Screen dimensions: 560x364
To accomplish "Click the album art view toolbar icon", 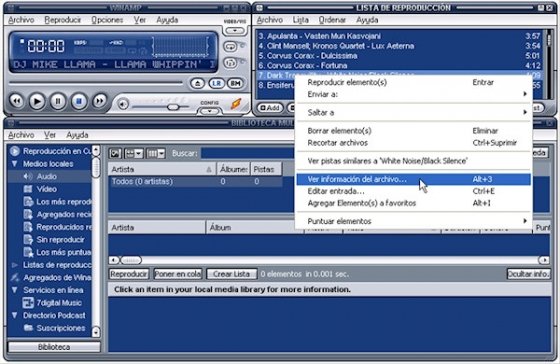I will pos(115,154).
